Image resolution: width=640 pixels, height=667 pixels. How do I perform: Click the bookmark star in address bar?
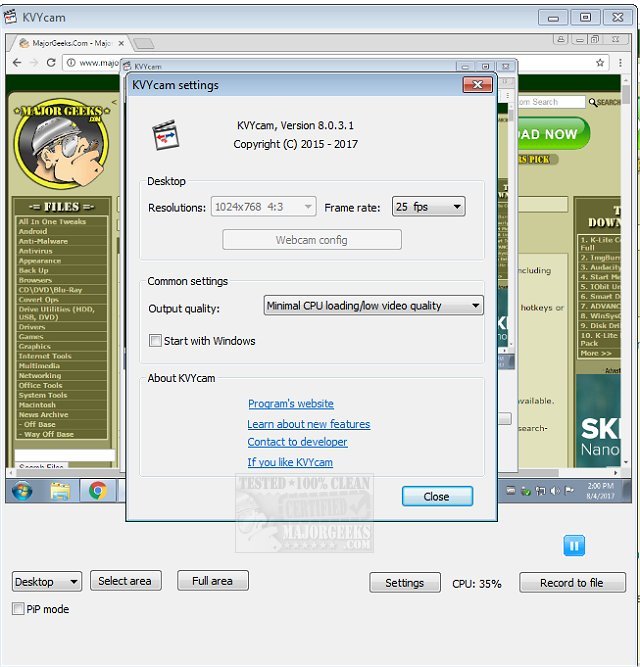pos(600,63)
